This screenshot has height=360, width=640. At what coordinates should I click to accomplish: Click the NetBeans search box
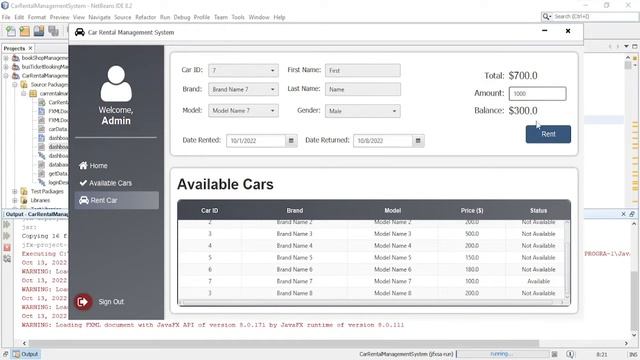click(590, 16)
